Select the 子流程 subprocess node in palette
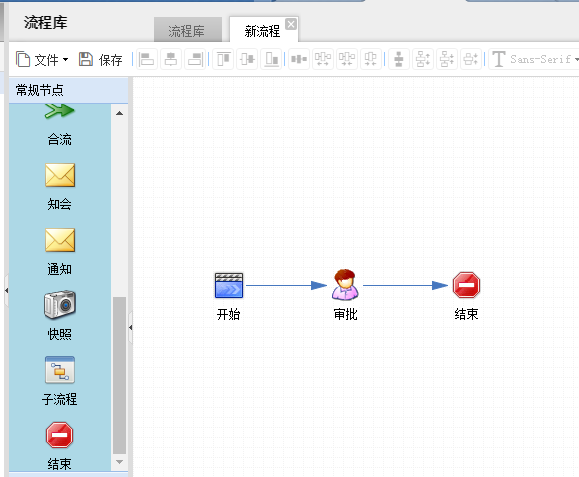Viewport: 579px width, 477px height. point(59,381)
